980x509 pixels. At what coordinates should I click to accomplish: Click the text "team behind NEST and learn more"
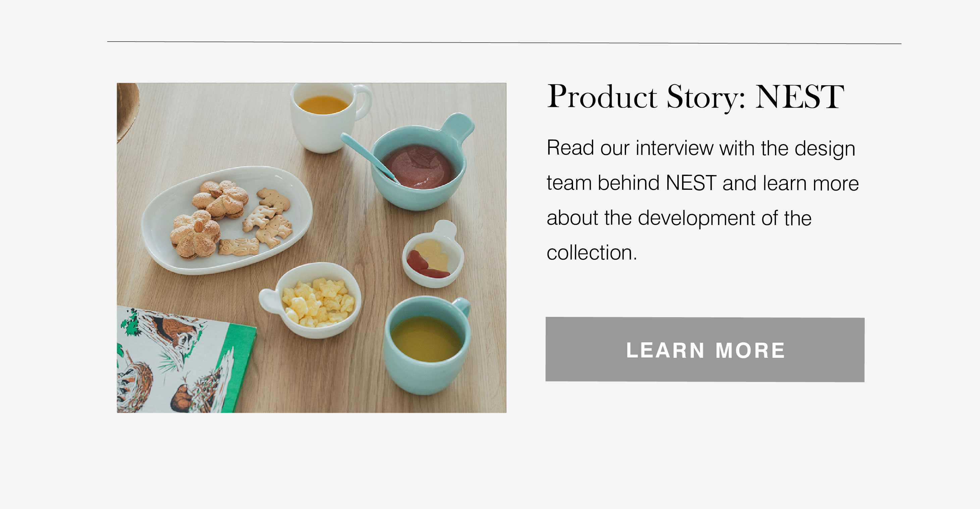(x=703, y=183)
